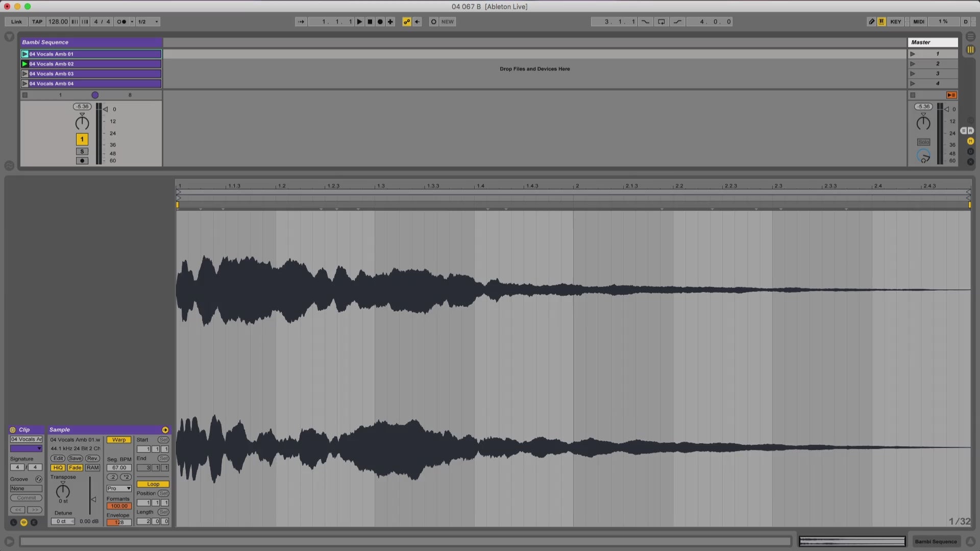
Task: Disable the HiQ quality toggle
Action: tap(58, 468)
